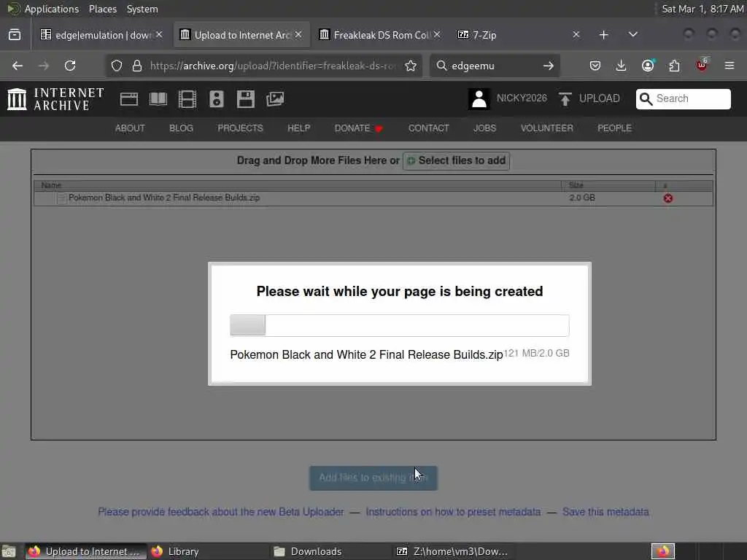
Task: Open the CONTACT navigation link
Action: tap(429, 128)
